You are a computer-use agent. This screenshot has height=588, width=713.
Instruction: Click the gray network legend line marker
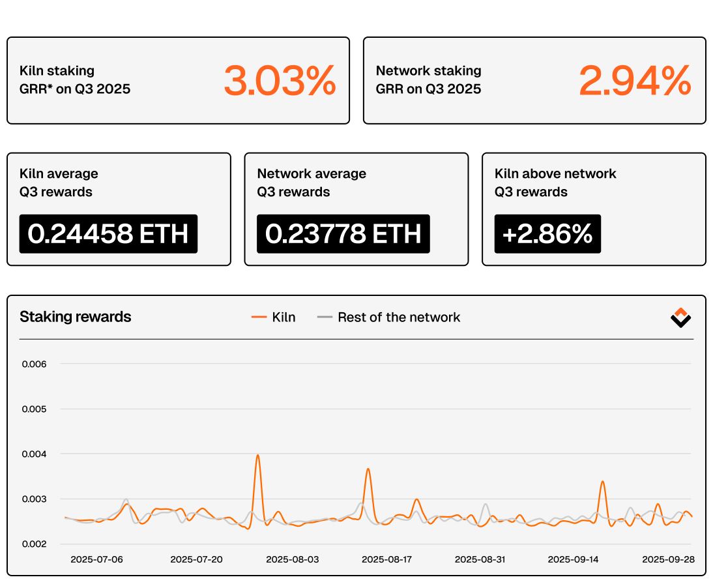click(x=325, y=317)
